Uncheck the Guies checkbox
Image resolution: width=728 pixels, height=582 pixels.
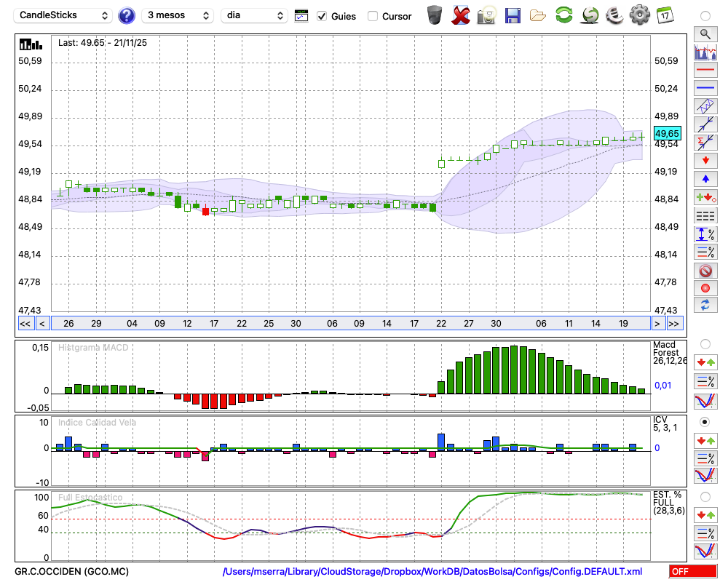click(322, 16)
